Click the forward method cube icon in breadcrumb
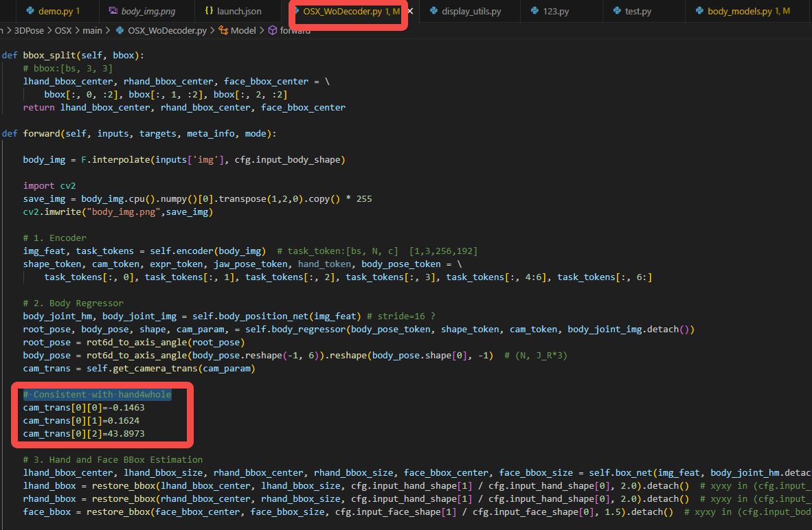This screenshot has height=530, width=812. click(x=271, y=30)
